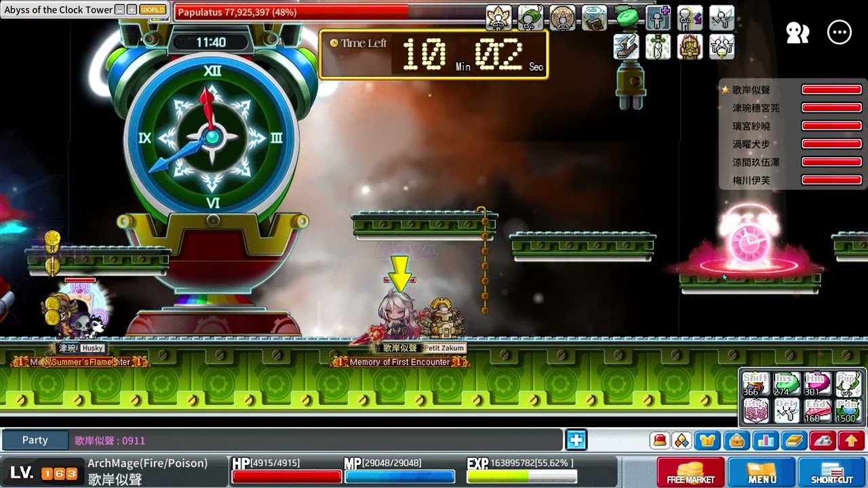The height and width of the screenshot is (488, 868).
Task: Click the maple leaf buff icon
Action: coord(499,18)
